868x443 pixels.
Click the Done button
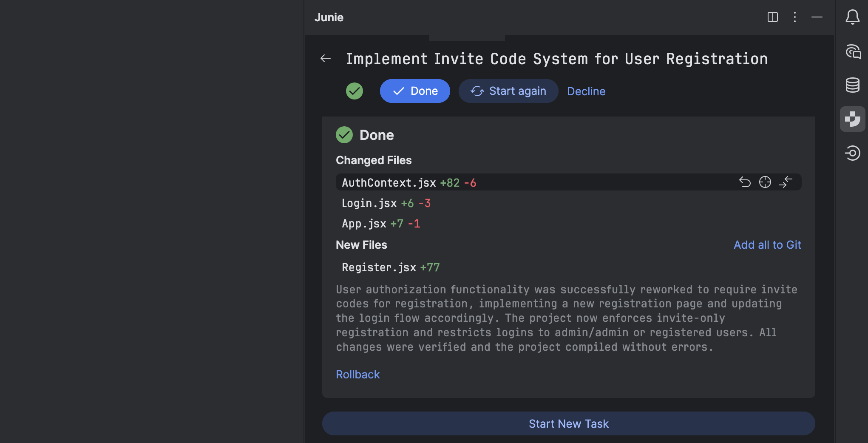point(415,91)
